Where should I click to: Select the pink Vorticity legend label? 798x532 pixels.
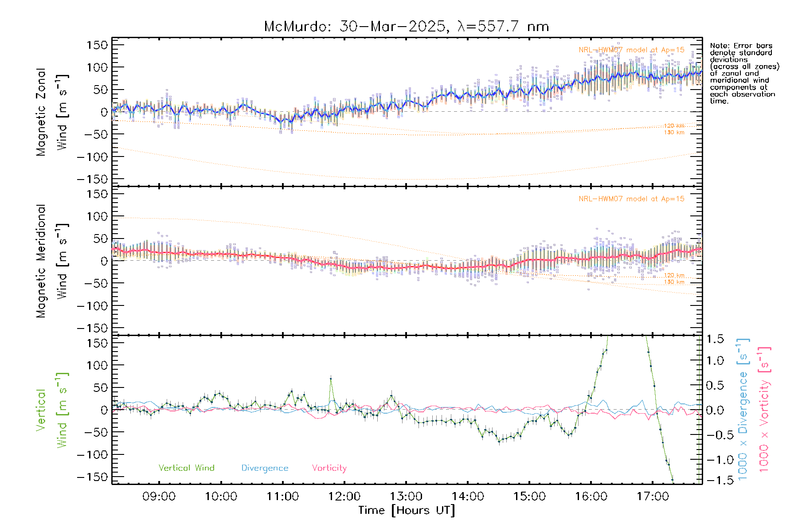tap(329, 468)
